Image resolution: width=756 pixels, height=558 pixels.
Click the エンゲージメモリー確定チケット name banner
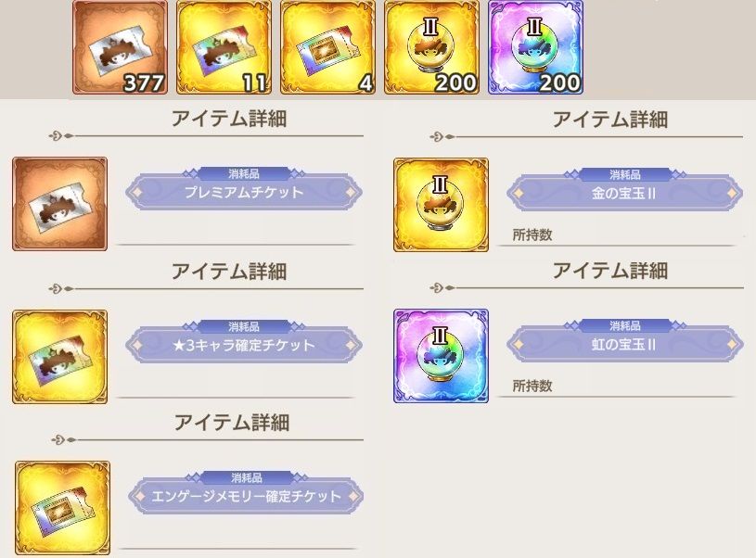coord(247,496)
